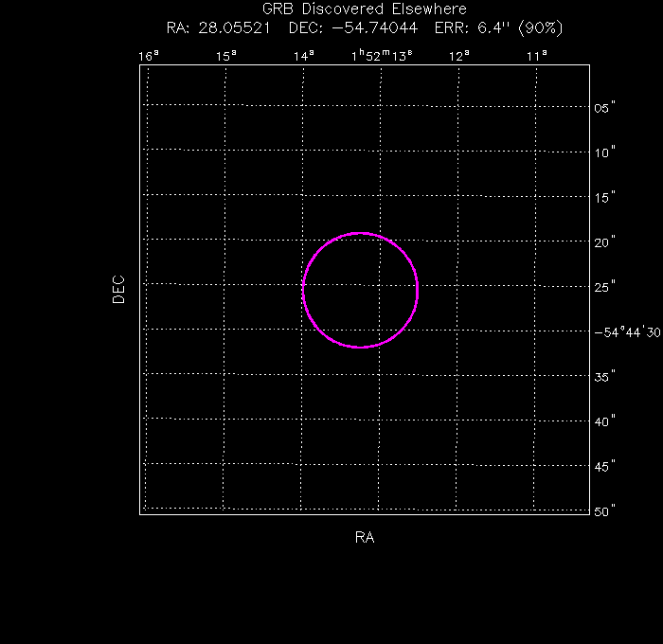Viewport: 663px width, 644px height.
Task: Click the vertical 'DEC' axis label
Action: 118,290
